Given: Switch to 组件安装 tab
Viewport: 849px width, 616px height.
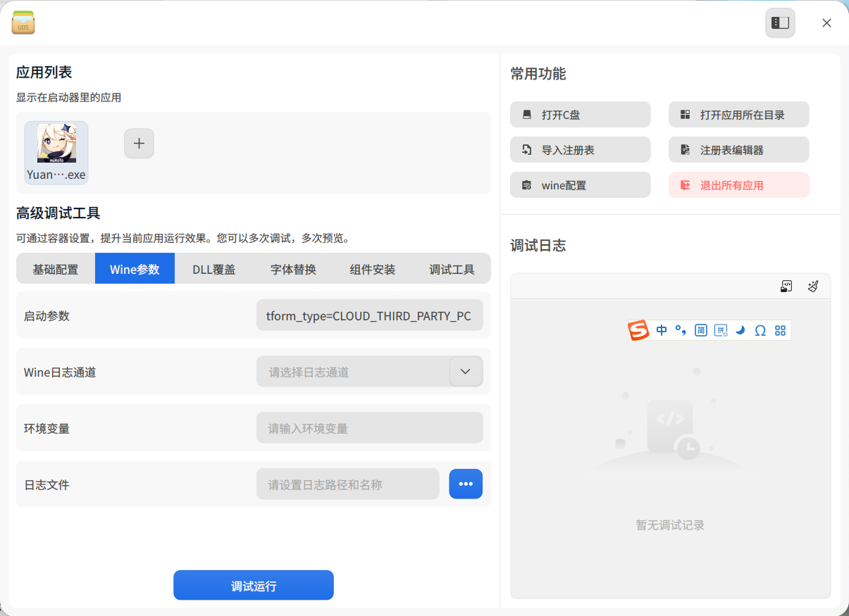Looking at the screenshot, I should pos(373,269).
